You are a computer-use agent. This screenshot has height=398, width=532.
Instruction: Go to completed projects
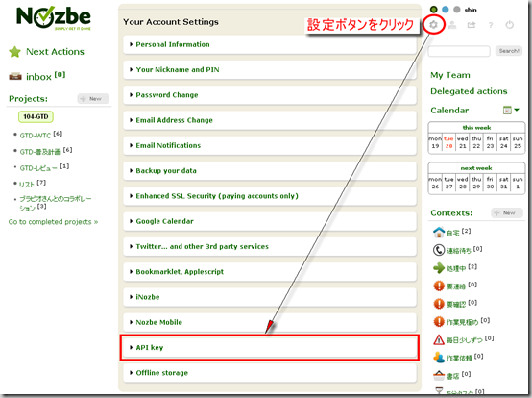click(53, 222)
